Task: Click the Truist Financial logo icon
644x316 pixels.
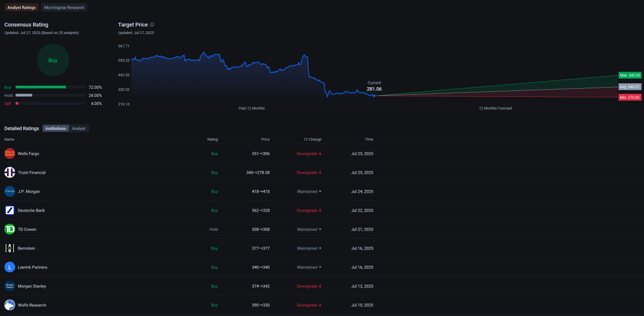Action: (x=9, y=173)
